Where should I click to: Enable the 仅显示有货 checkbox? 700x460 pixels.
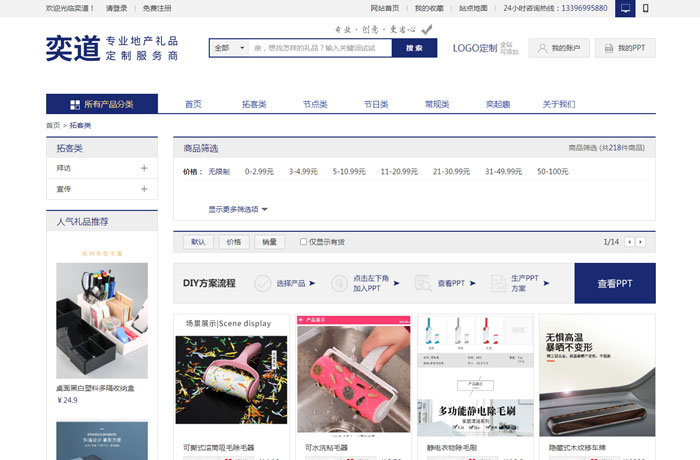tap(304, 242)
